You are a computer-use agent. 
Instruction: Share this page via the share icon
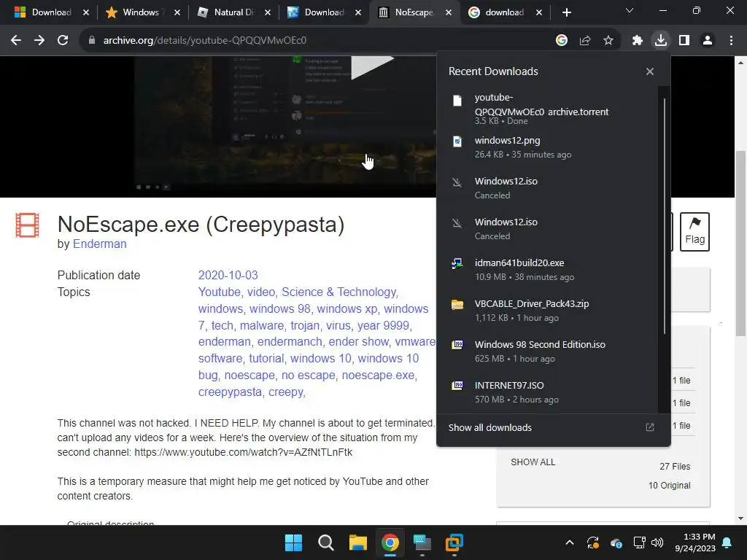pos(585,41)
